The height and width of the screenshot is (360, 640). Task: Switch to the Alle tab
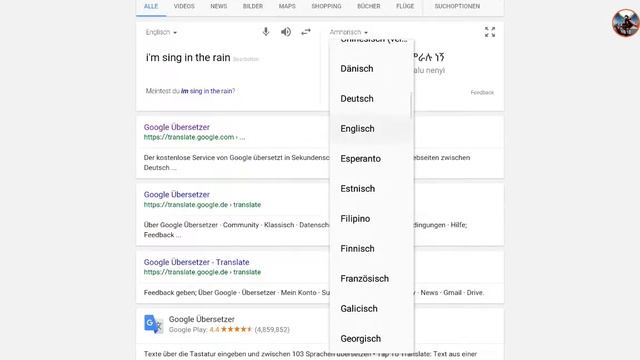pos(151,7)
